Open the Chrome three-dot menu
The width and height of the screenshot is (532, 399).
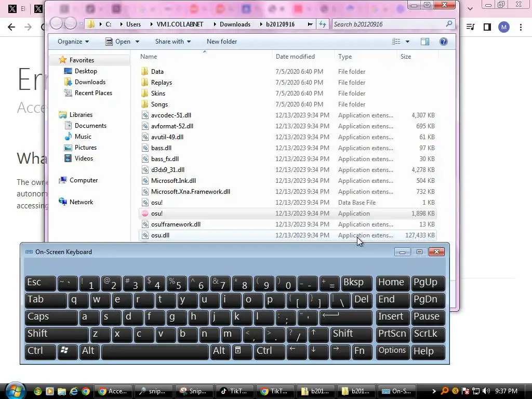click(x=521, y=27)
